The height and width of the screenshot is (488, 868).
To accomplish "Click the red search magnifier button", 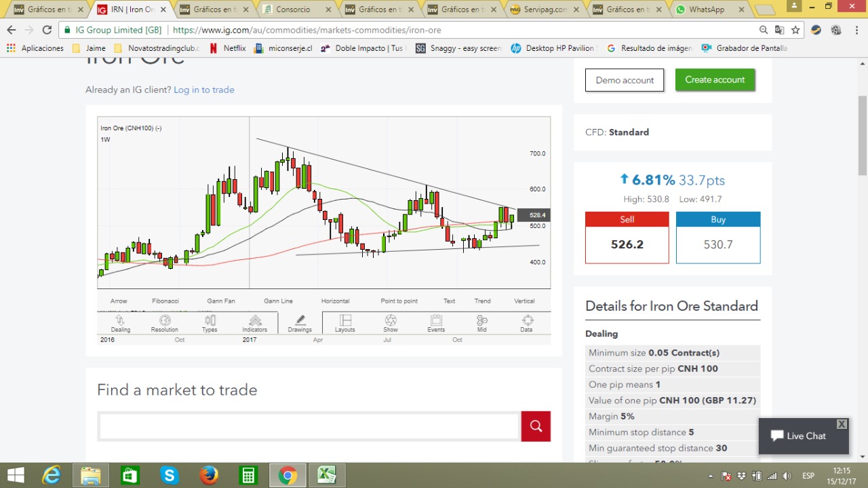I will tap(536, 426).
